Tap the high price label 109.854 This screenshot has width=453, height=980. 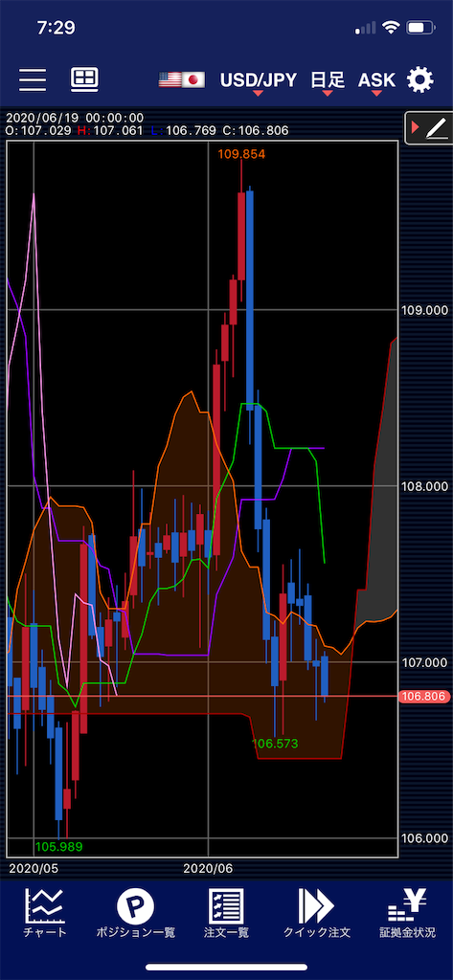coord(241,154)
